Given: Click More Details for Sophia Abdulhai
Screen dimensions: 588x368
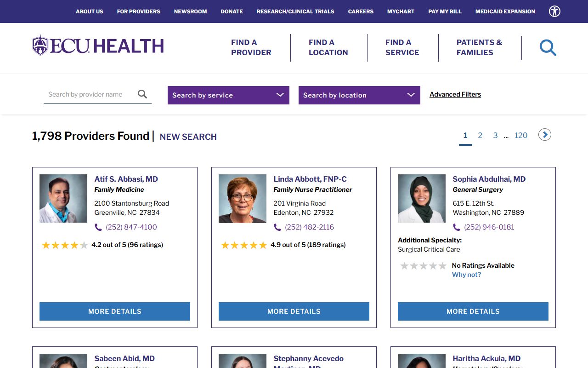Looking at the screenshot, I should [473, 311].
